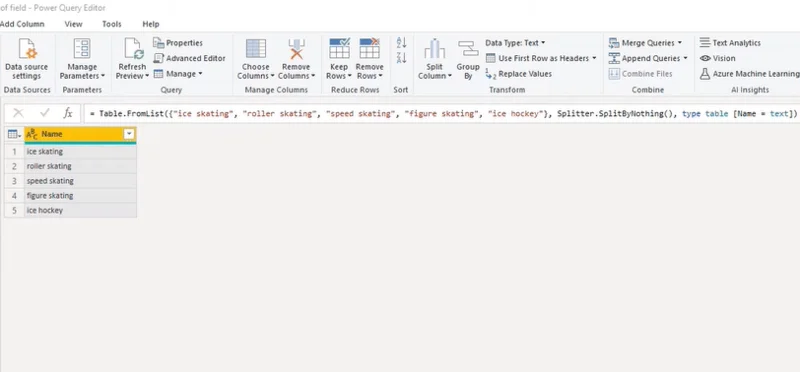Screen dimensions: 800x372
Task: Expand the Merge Queries dropdown arrow
Action: click(680, 43)
